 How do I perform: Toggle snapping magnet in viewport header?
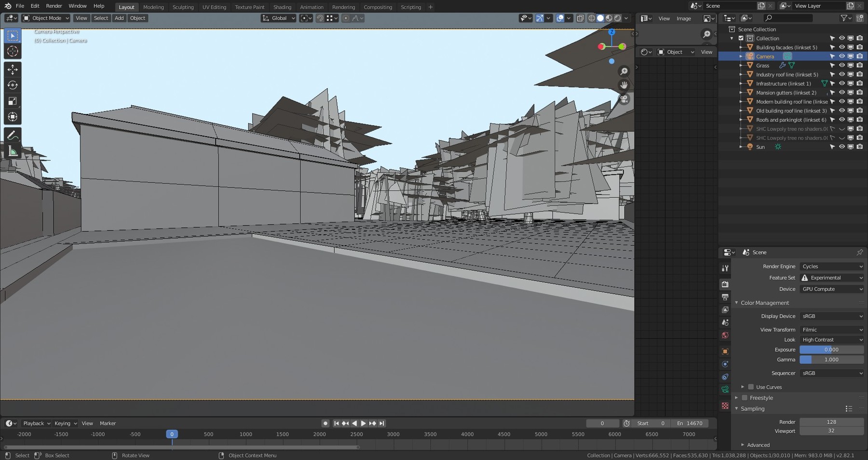[x=320, y=18]
